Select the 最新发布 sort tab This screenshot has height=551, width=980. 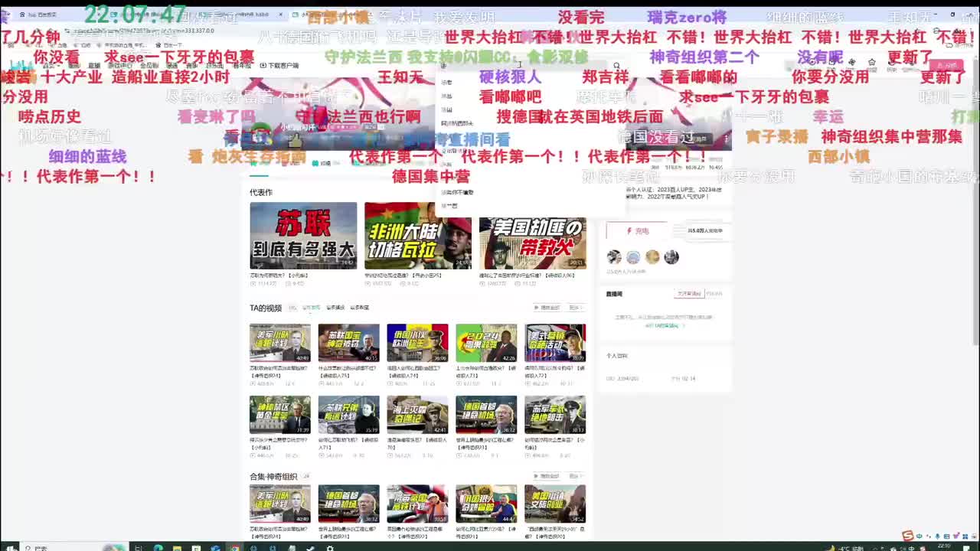312,308
